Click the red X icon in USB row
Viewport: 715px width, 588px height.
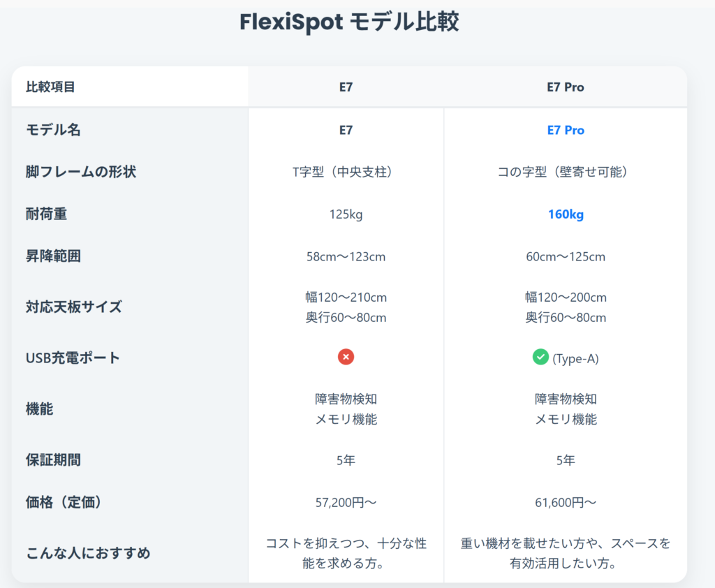[x=346, y=357]
